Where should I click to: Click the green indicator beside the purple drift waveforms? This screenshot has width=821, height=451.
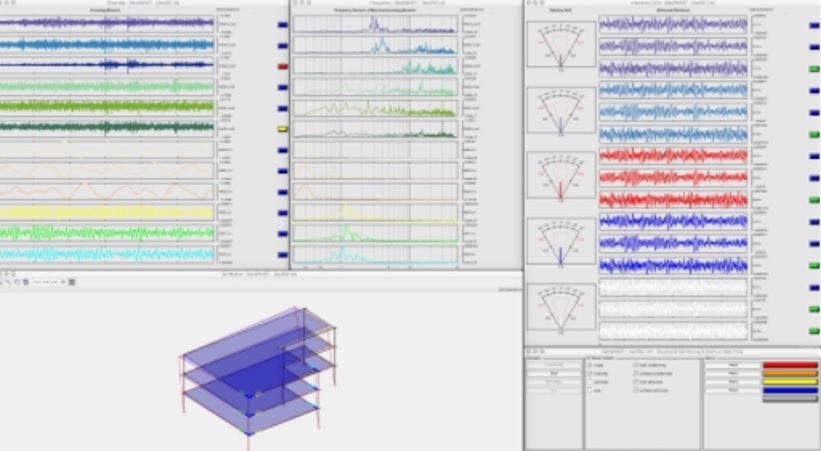[x=813, y=69]
